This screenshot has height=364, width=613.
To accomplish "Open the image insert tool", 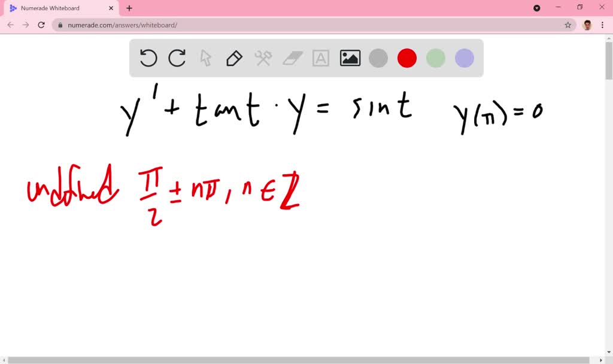I will (x=350, y=58).
